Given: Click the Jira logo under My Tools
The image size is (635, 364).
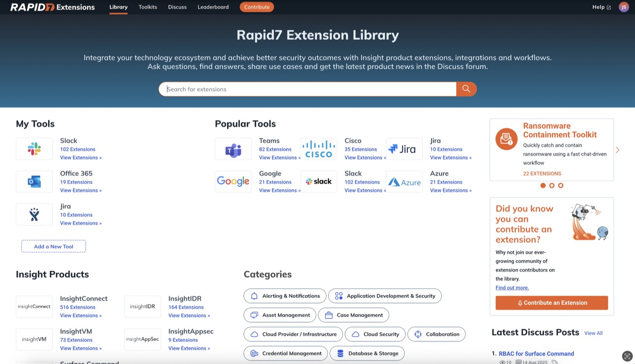Looking at the screenshot, I should [x=34, y=214].
